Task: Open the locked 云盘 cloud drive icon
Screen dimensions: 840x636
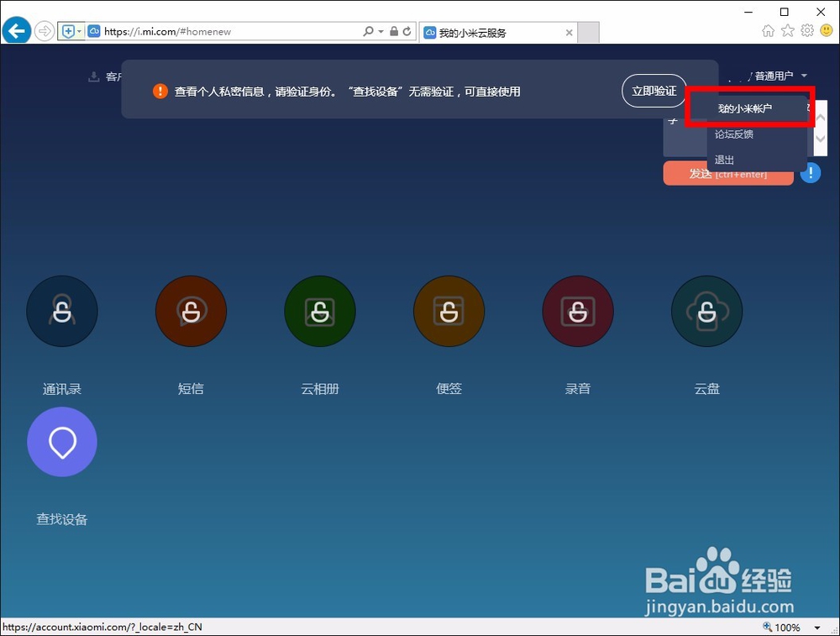Action: pyautogui.click(x=706, y=312)
